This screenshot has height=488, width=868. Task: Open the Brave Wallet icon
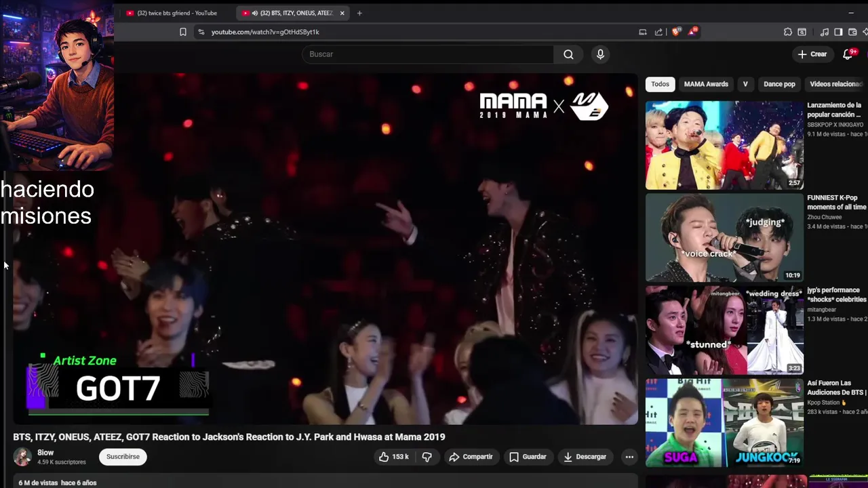pos(852,32)
